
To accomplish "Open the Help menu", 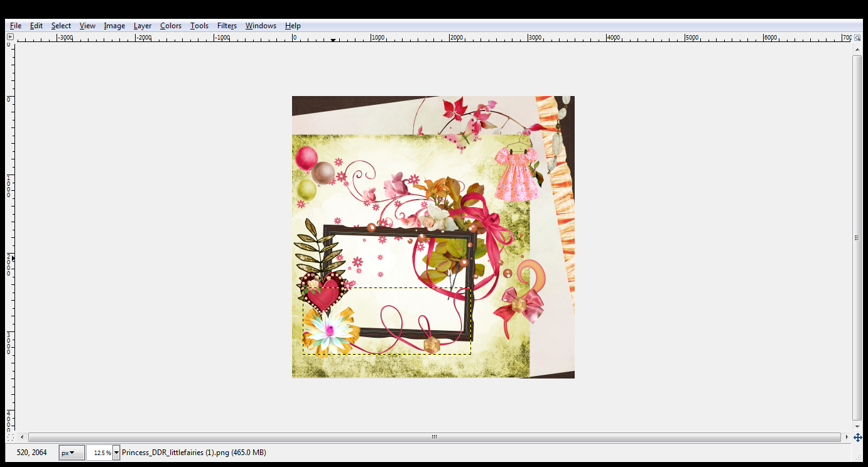I will [292, 26].
